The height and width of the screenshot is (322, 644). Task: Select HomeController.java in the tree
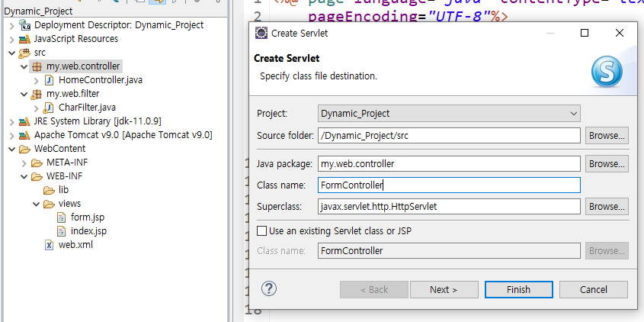point(101,80)
